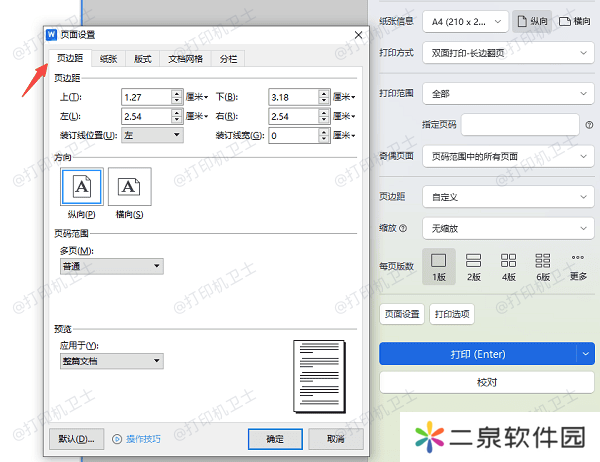Switch to the 纸张 tab

pyautogui.click(x=108, y=59)
